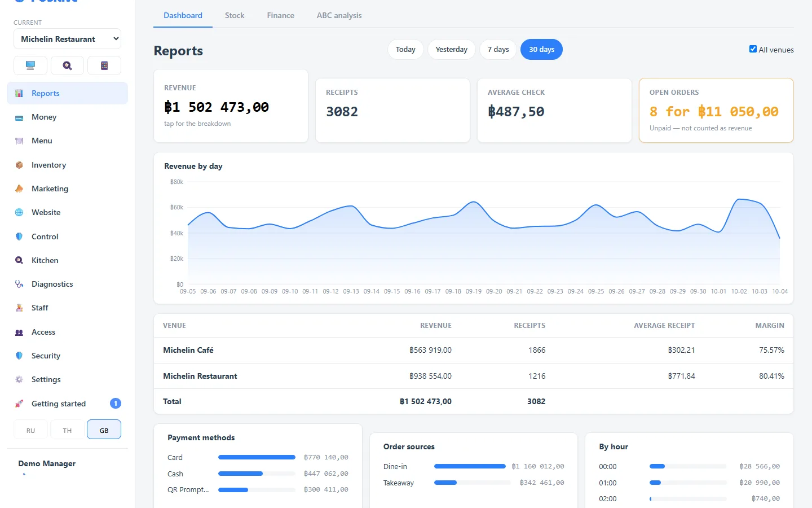Click the Menu icon in sidebar
The image size is (812, 508).
[19, 141]
